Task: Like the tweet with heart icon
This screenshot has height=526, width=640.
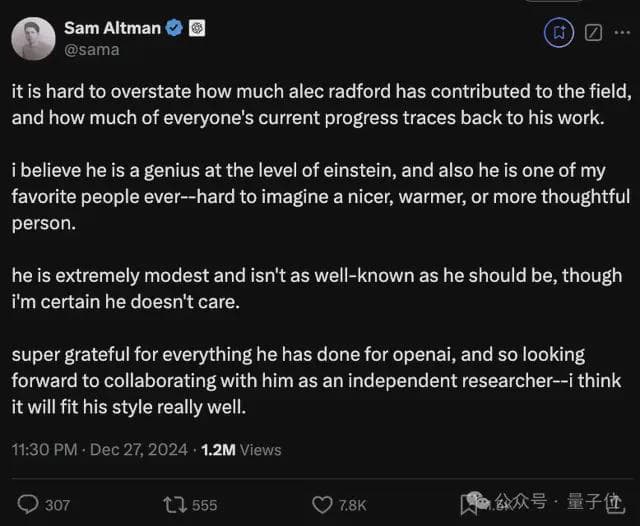Action: tap(322, 504)
